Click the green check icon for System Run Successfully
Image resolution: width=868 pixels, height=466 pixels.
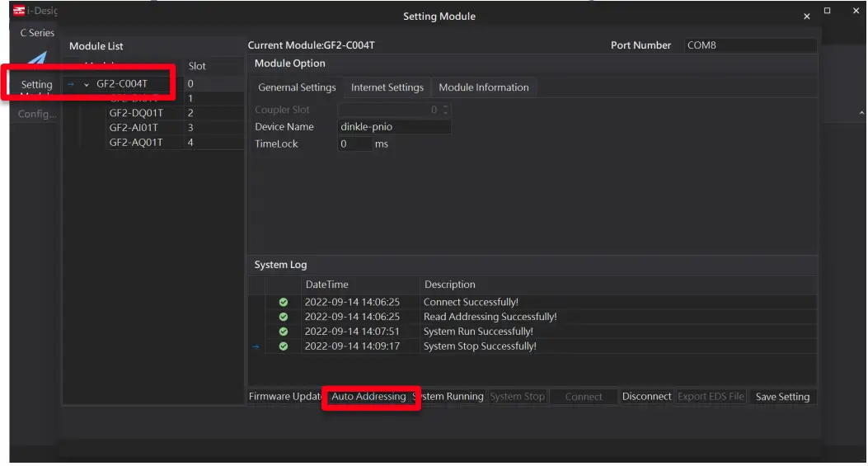coord(284,332)
